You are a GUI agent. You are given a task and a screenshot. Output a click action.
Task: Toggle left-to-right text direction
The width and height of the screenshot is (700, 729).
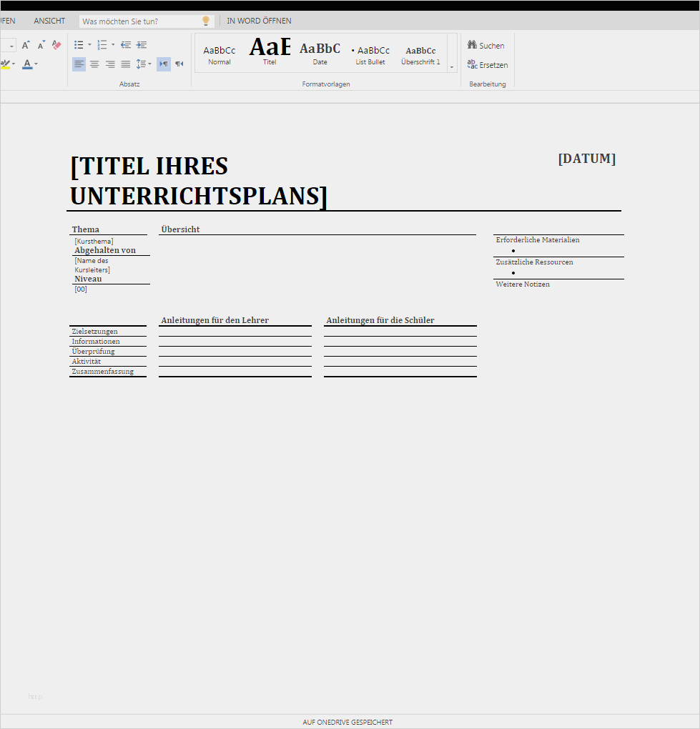point(163,64)
